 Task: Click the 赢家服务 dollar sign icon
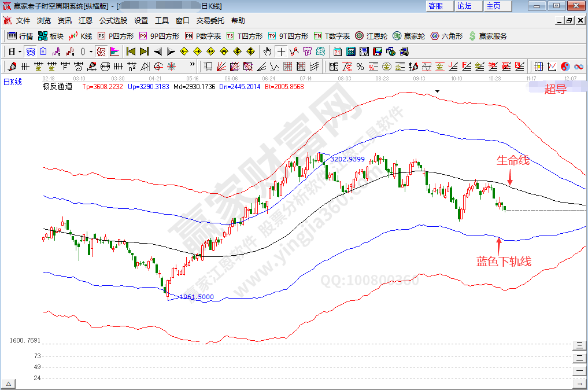(473, 36)
